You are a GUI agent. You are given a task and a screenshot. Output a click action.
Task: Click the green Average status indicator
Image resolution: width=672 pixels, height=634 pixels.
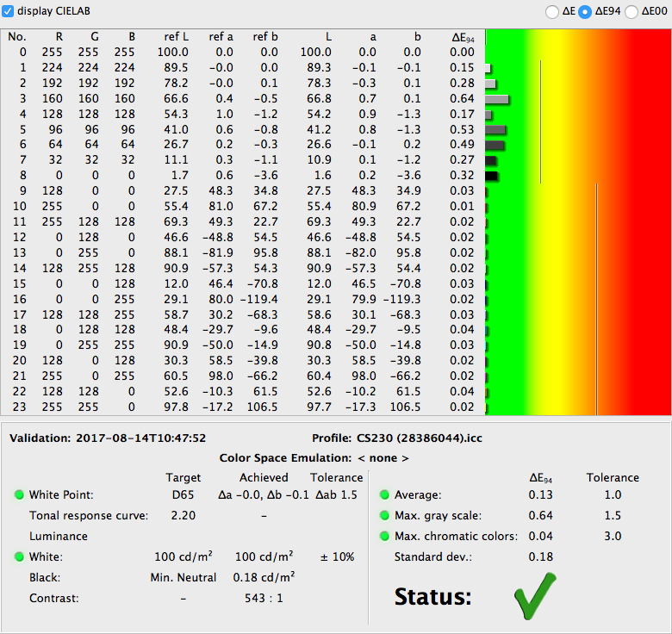[x=384, y=494]
